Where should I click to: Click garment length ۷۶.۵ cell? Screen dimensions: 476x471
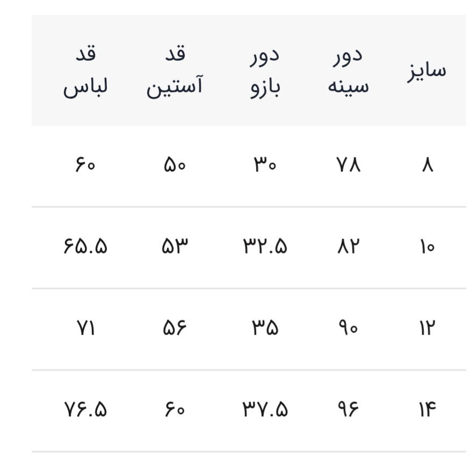tap(86, 410)
